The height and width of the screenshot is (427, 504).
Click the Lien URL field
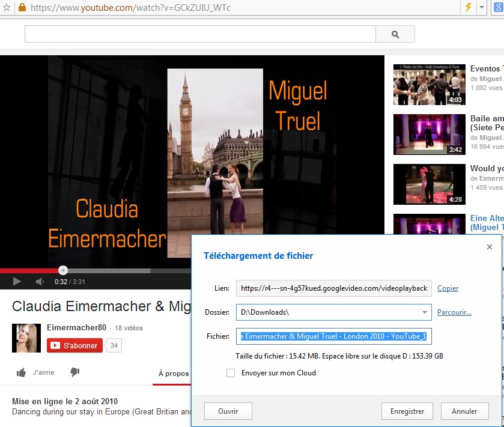pyautogui.click(x=333, y=288)
